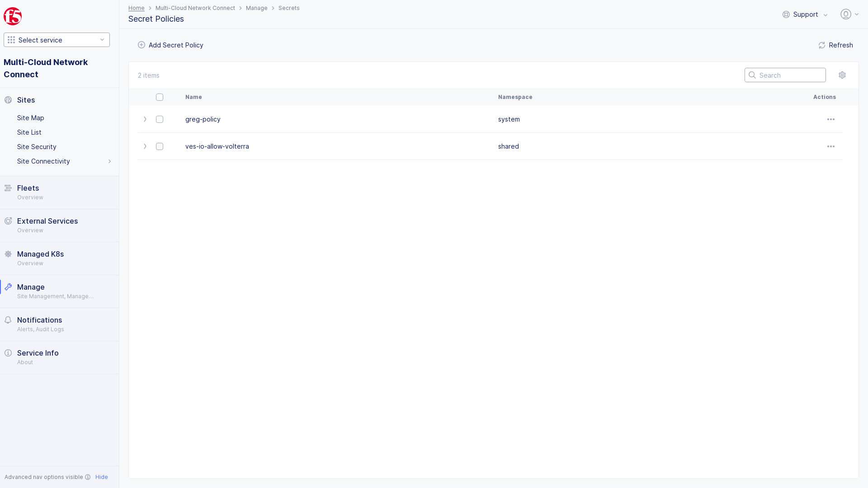Click the Add Secret Policy button
The height and width of the screenshot is (488, 868).
[170, 45]
